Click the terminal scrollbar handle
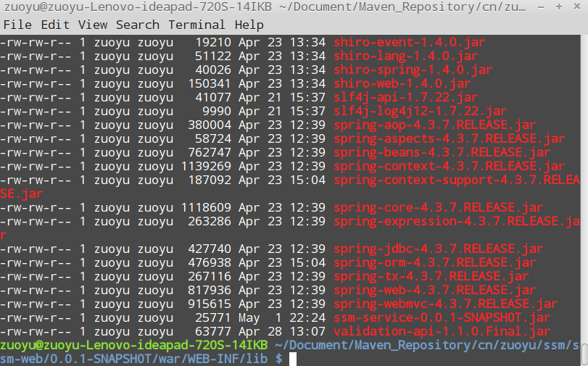This screenshot has width=588, height=366. [584, 354]
